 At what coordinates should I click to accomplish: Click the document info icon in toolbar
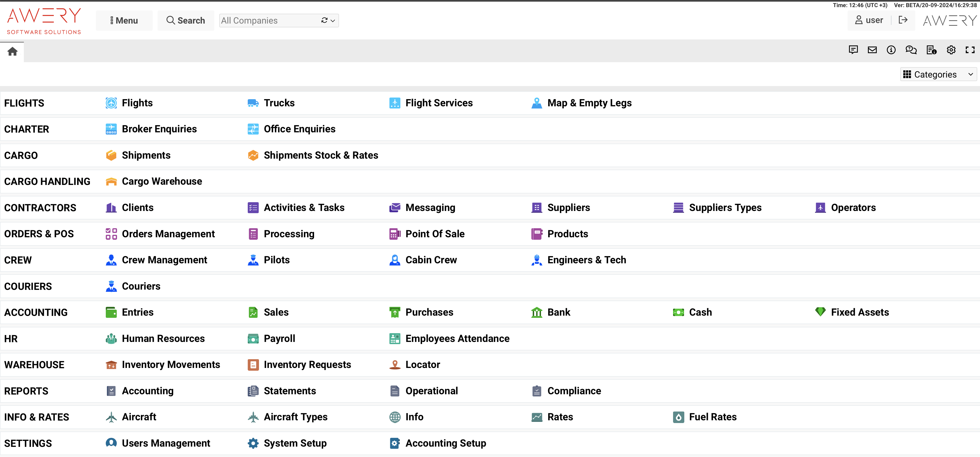coord(931,50)
